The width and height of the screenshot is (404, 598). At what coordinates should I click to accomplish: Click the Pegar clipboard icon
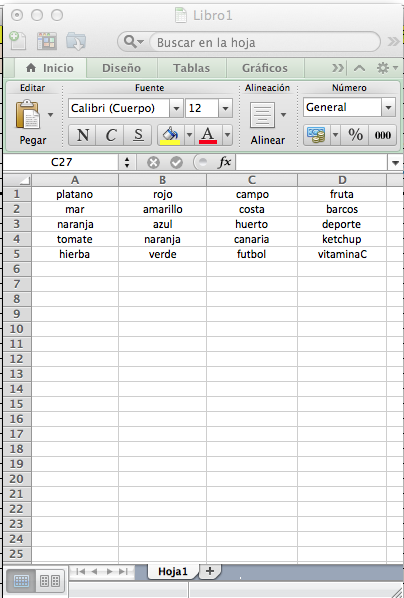point(28,115)
